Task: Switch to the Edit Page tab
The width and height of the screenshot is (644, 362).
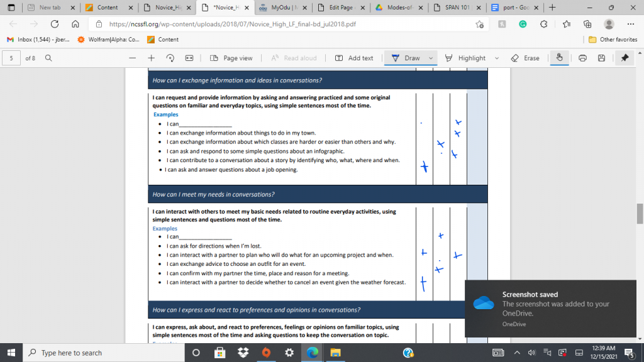Action: (x=336, y=8)
